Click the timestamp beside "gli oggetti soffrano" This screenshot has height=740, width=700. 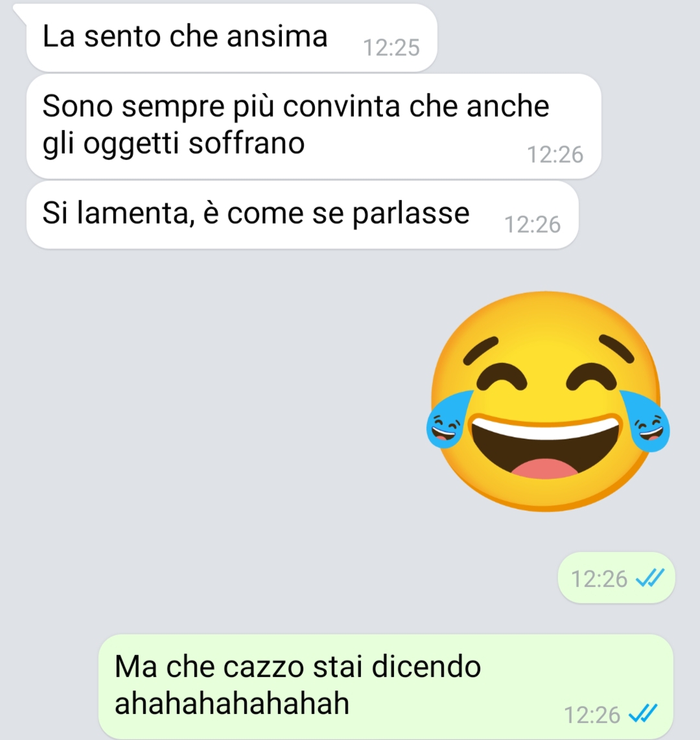point(555,154)
